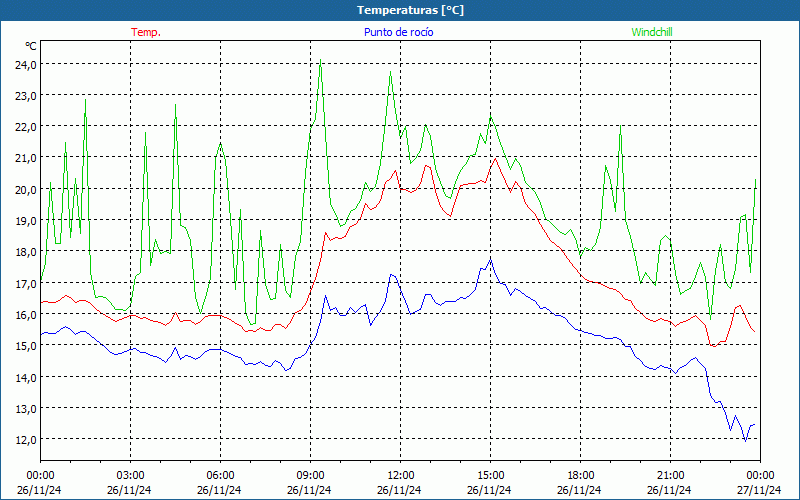Click the '03:00' time axis label
The image size is (800, 500).
[x=131, y=475]
